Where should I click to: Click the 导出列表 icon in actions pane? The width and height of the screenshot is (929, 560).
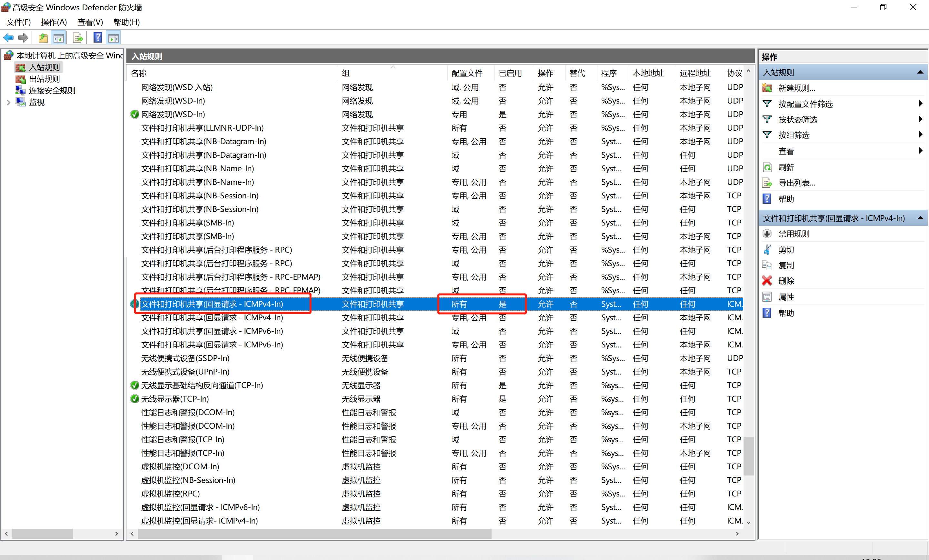[767, 183]
